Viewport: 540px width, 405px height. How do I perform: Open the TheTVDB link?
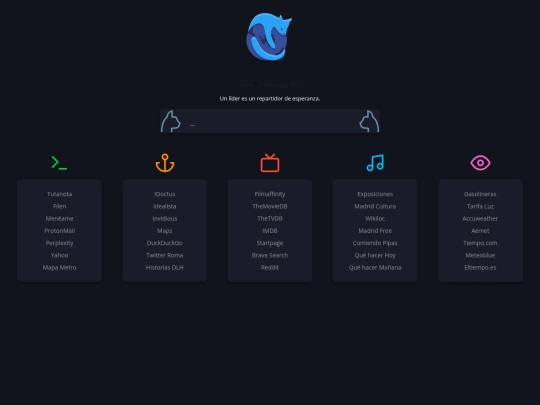point(270,218)
